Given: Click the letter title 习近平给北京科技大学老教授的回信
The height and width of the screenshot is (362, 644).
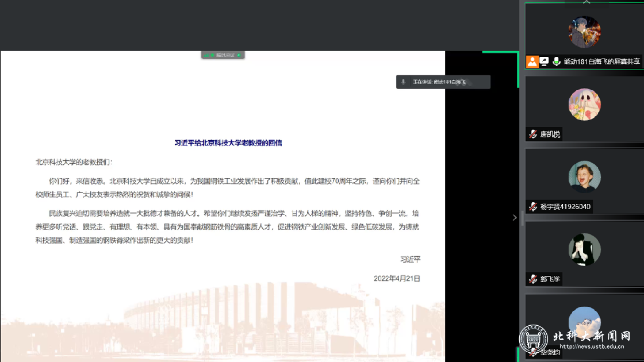Looking at the screenshot, I should point(228,143).
